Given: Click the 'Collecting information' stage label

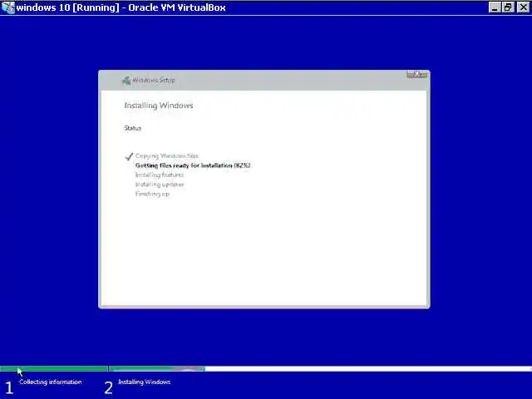Looking at the screenshot, I should click(51, 382).
